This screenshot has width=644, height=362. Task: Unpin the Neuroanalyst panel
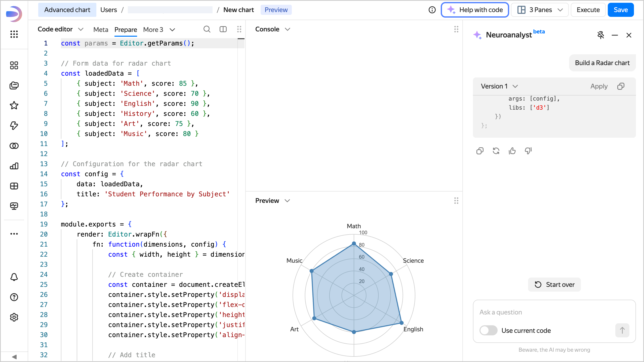point(600,35)
